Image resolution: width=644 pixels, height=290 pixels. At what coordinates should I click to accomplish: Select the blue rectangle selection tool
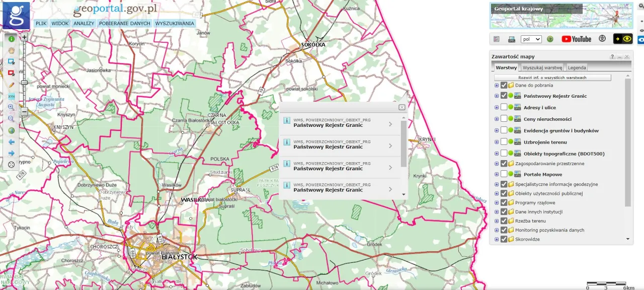pyautogui.click(x=11, y=61)
